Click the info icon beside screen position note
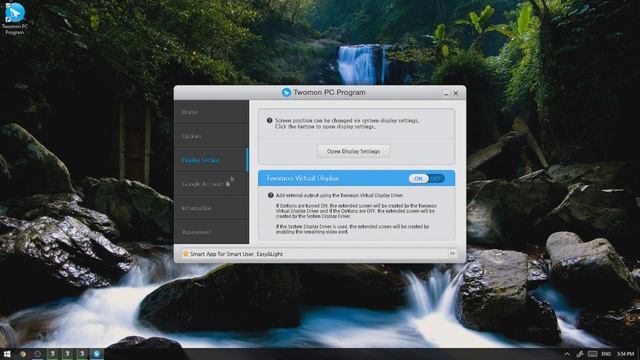The height and width of the screenshot is (360, 640). 269,120
